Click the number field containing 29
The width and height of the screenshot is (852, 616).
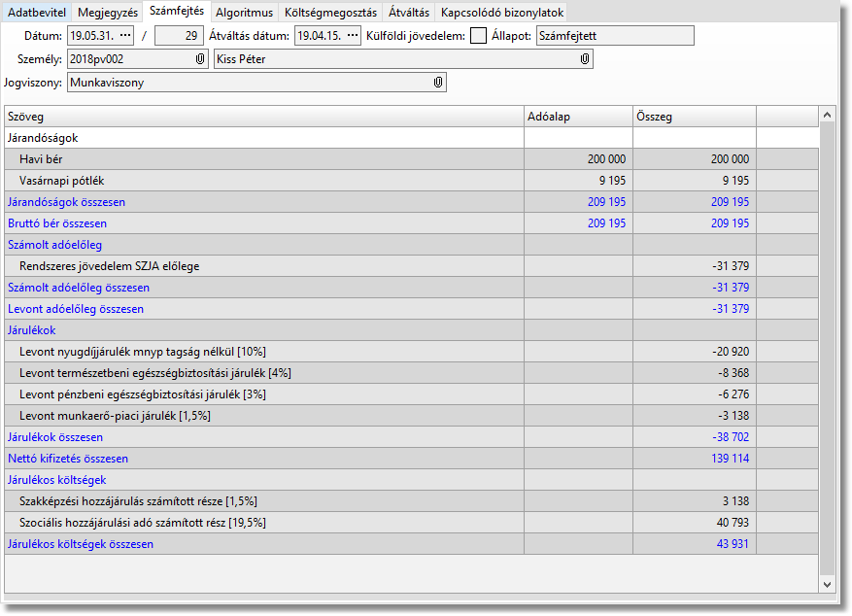(x=179, y=36)
